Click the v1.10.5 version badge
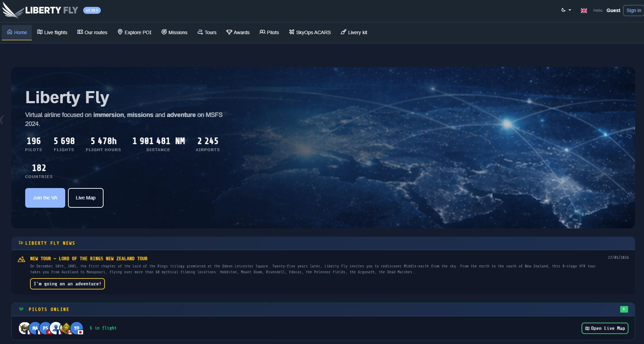Image resolution: width=644 pixels, height=344 pixels. point(92,10)
